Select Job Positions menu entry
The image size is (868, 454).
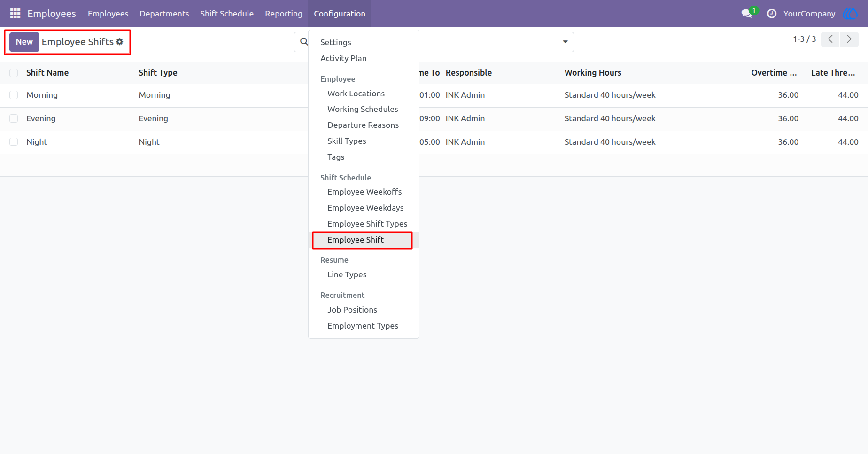352,310
